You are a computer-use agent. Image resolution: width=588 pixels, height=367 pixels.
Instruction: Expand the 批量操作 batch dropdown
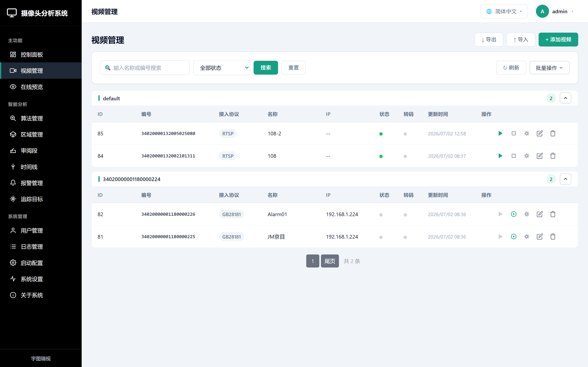(549, 68)
